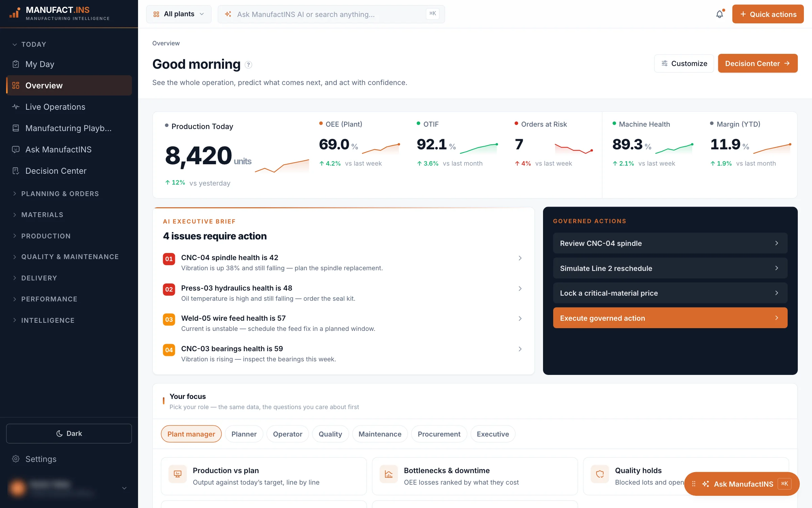Click the Quality holds shield icon
812x508 pixels.
[600, 474]
